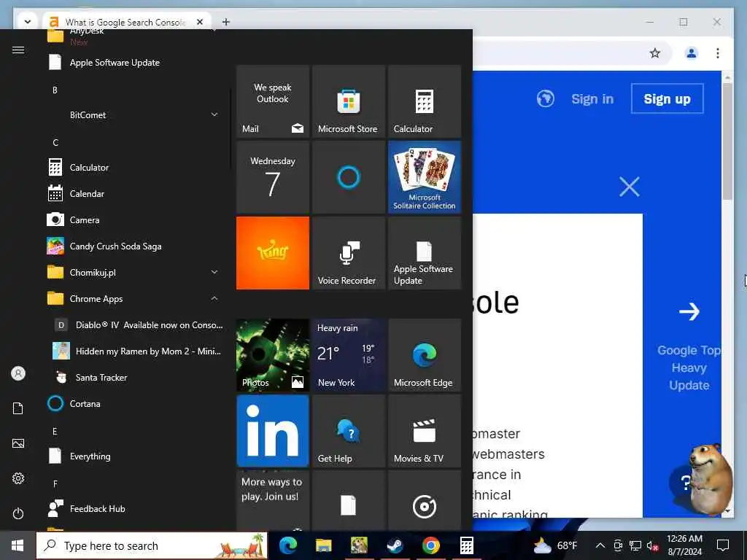Click the globe language icon on the webpage
This screenshot has height=560, width=747.
point(546,98)
